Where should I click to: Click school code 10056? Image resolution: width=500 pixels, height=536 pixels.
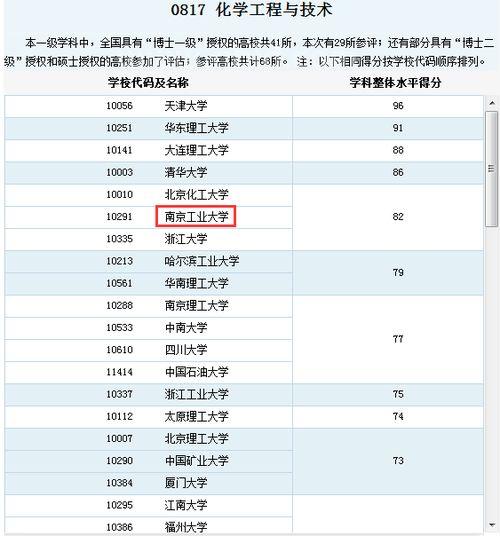pos(119,106)
